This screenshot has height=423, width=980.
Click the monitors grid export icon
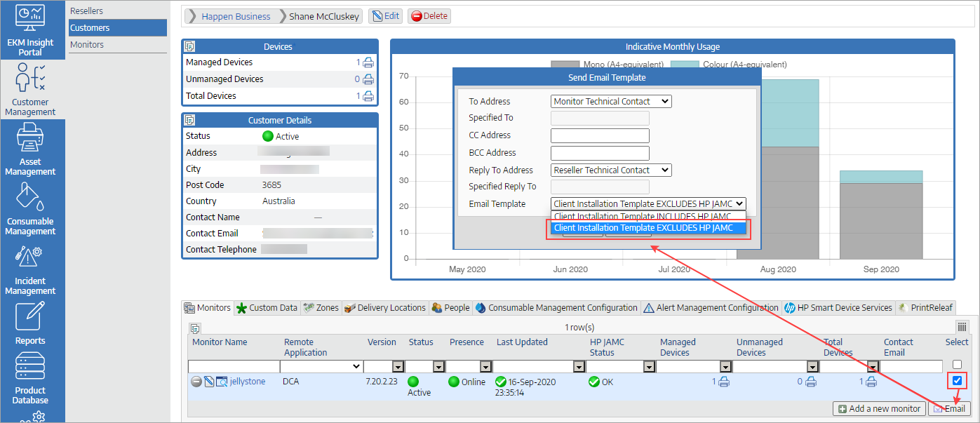click(x=195, y=328)
